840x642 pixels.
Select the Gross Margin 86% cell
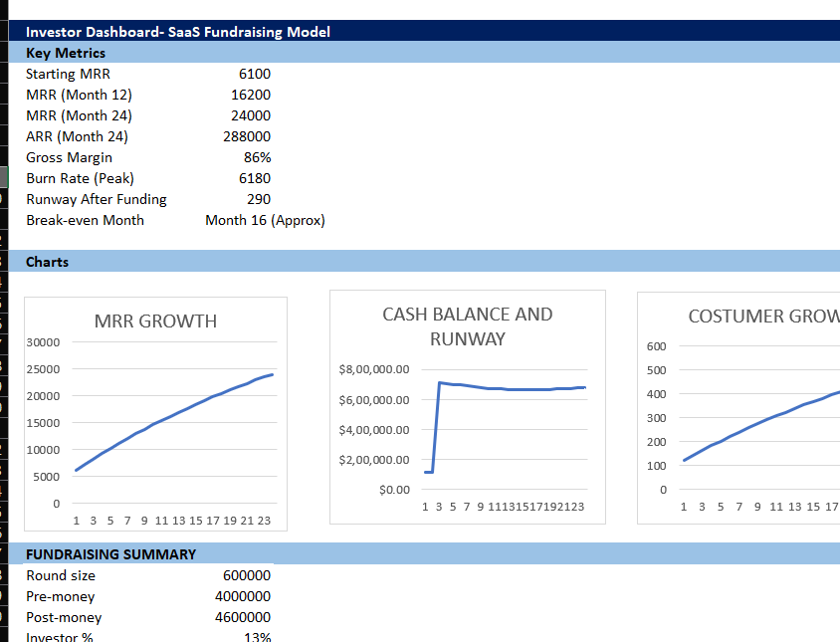pyautogui.click(x=257, y=157)
